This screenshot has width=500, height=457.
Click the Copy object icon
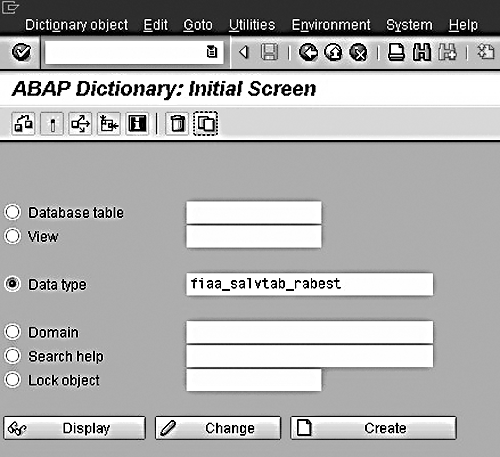pos(206,124)
